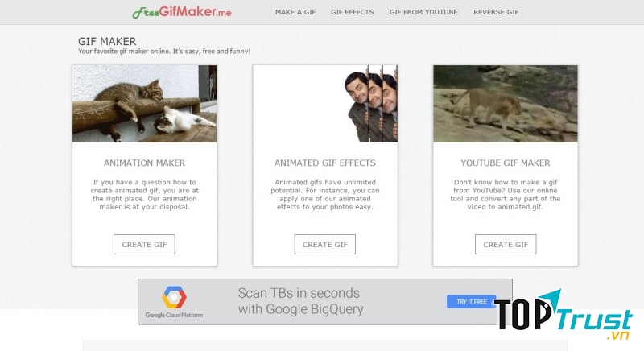Click the ANIMATION MAKER card title
The width and height of the screenshot is (644, 351).
145,163
